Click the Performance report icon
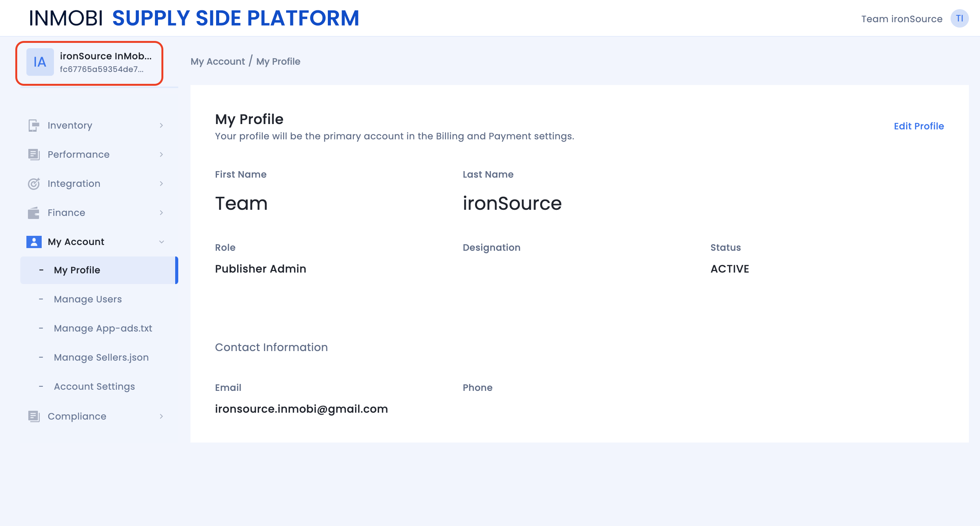The image size is (980, 526). click(x=34, y=155)
